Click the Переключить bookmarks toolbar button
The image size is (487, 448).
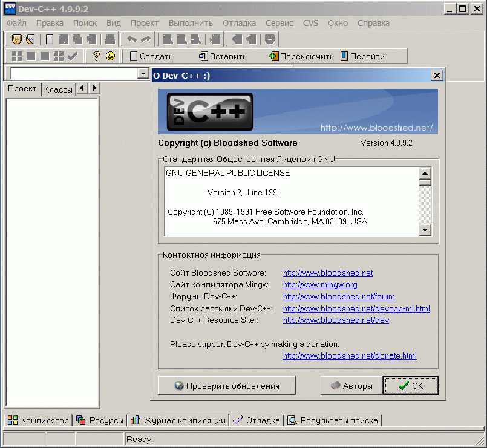coord(301,56)
